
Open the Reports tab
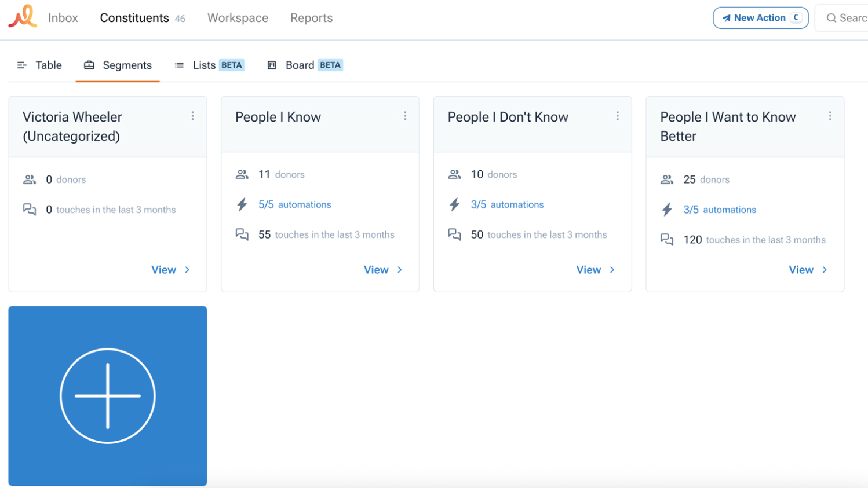[x=311, y=18]
